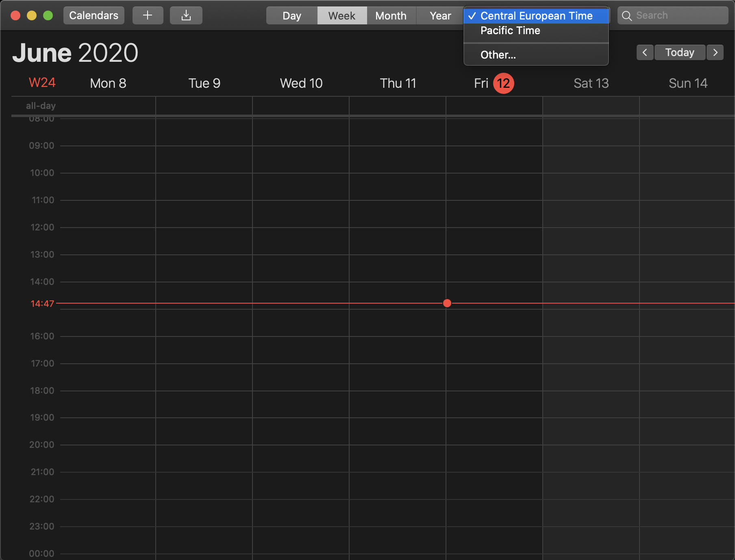Image resolution: width=735 pixels, height=560 pixels.
Task: Jump to Today
Action: (679, 52)
